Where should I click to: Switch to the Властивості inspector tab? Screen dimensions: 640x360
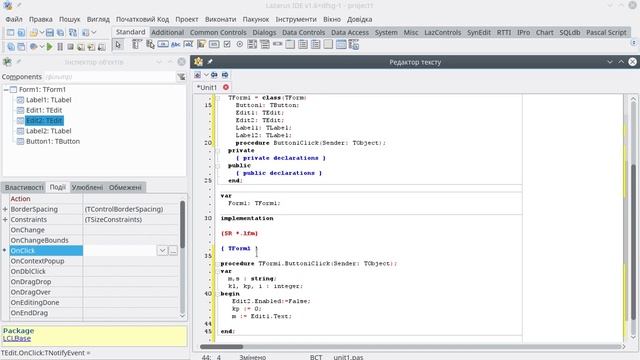pyautogui.click(x=24, y=187)
